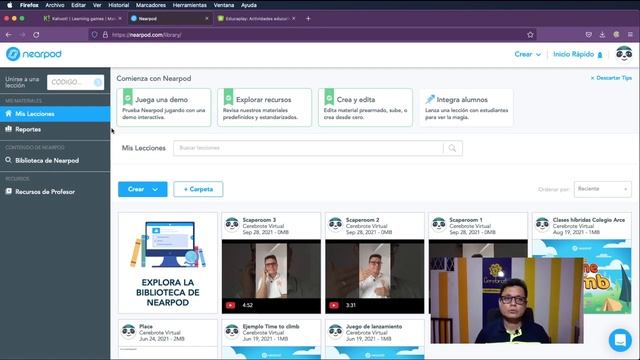Open the Ordenar por Reciente dropdown
The image size is (640, 360).
pos(602,189)
